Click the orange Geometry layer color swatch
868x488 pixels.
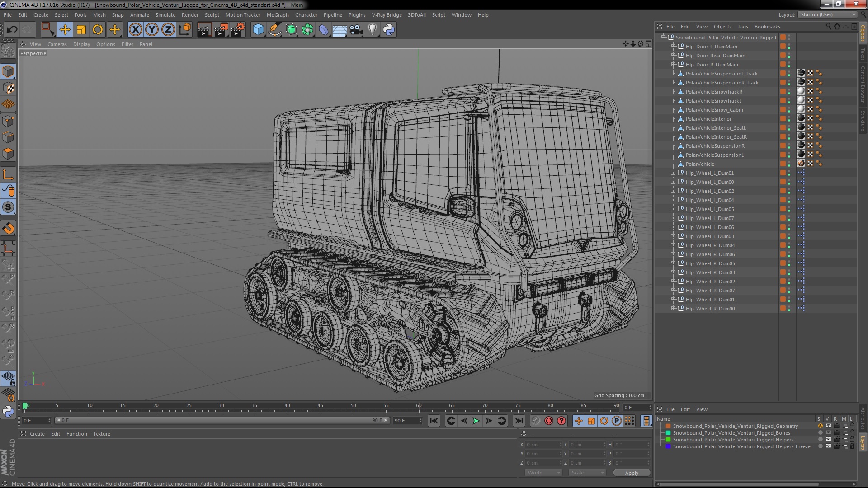[668, 426]
